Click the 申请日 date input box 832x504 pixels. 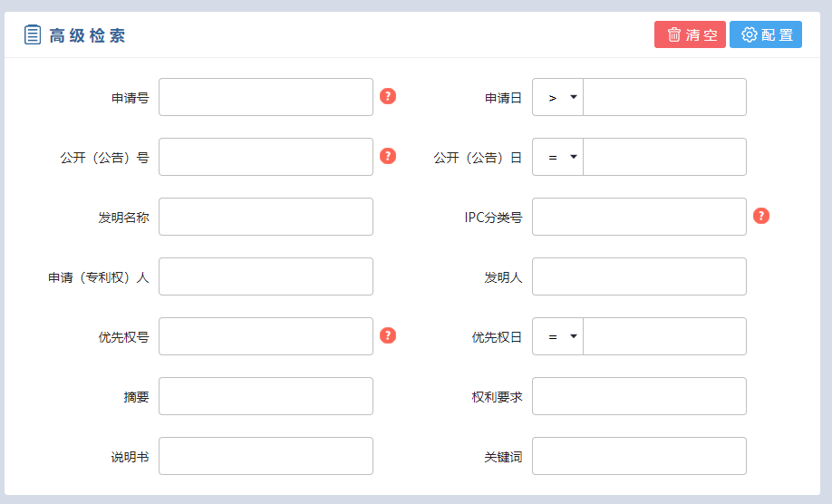664,97
